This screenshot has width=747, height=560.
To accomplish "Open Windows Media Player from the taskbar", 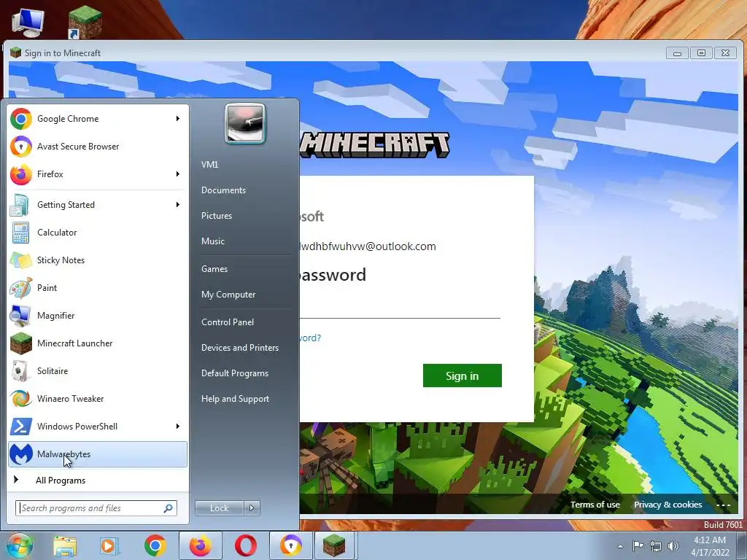I will pyautogui.click(x=109, y=545).
